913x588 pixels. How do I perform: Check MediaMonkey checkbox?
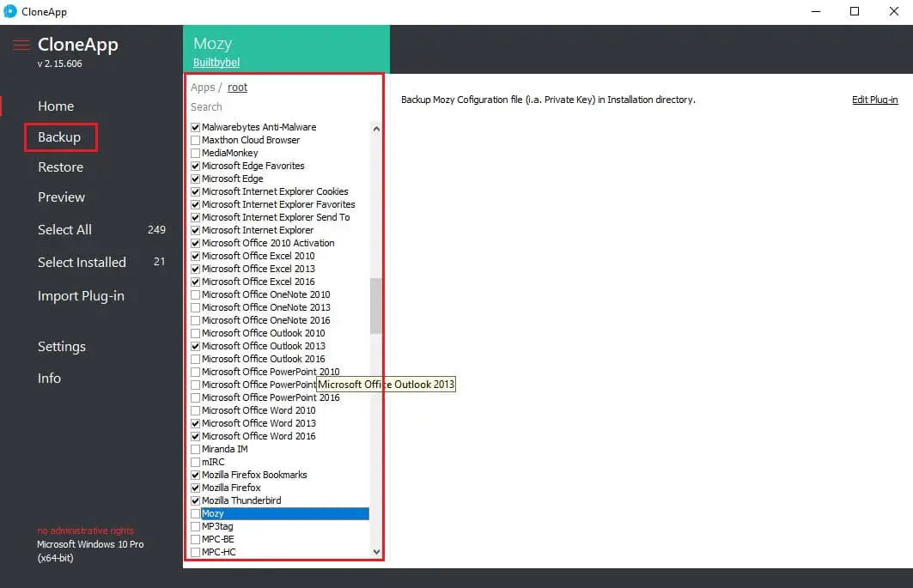196,153
